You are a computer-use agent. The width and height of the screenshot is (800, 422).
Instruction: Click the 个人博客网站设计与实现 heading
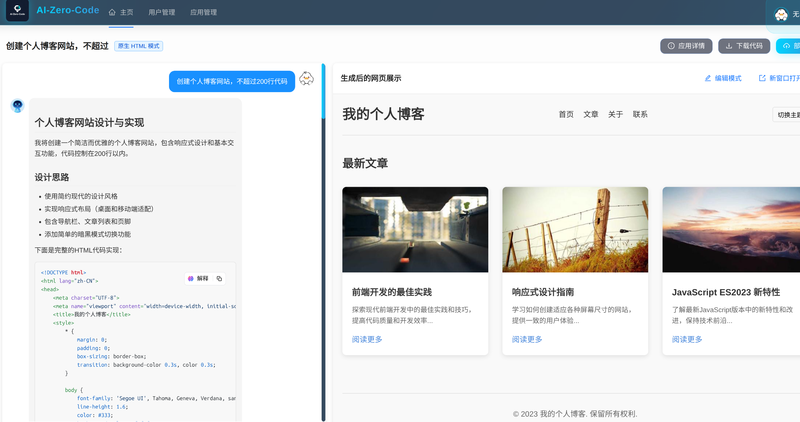89,122
